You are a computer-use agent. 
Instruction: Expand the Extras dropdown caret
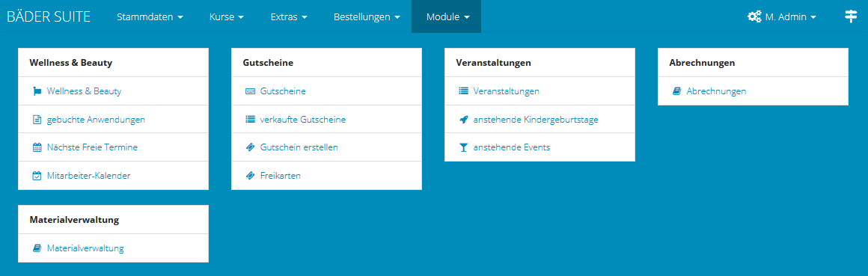[x=305, y=18]
